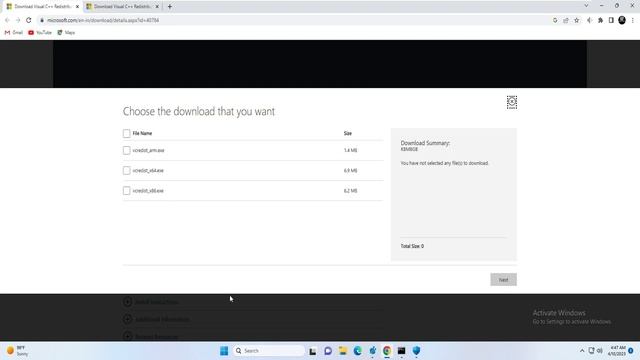Viewport: 640px width, 360px height.
Task: Click the taskbar Search box
Action: pyautogui.click(x=269, y=351)
